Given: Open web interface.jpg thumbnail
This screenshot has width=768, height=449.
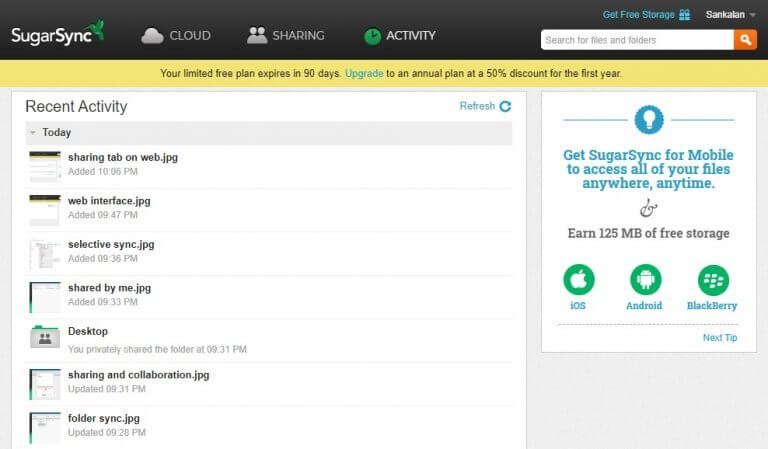Looking at the screenshot, I should pyautogui.click(x=45, y=210).
